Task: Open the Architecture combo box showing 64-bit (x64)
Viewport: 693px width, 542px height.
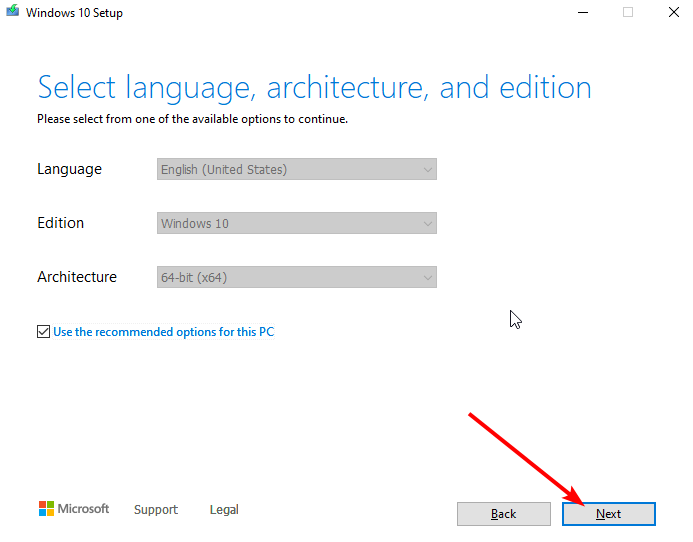Action: [x=296, y=277]
